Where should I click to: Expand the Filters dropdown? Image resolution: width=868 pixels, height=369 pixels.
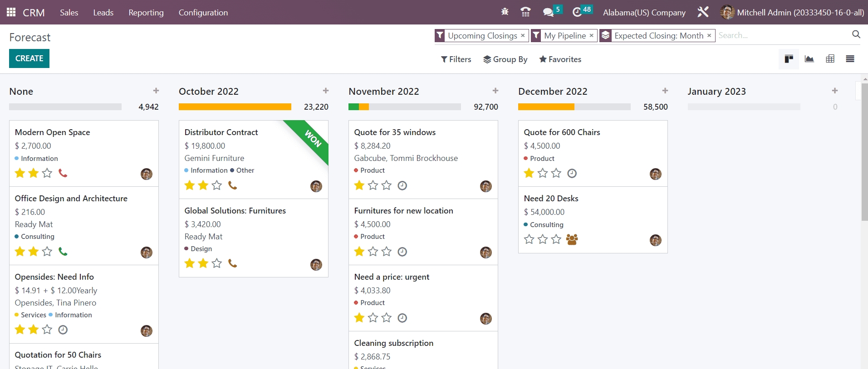[456, 59]
